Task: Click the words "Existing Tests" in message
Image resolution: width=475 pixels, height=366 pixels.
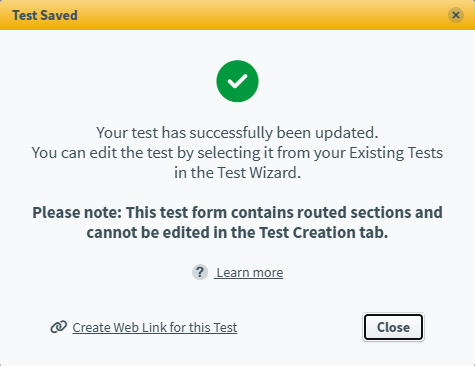Action: tap(396, 153)
